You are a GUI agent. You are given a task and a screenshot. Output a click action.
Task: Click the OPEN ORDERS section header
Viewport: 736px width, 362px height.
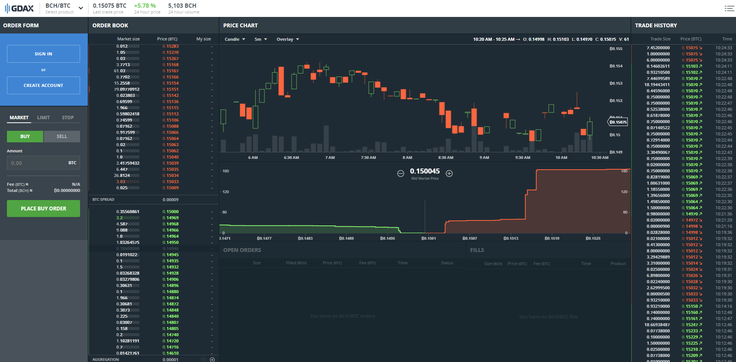(242, 250)
